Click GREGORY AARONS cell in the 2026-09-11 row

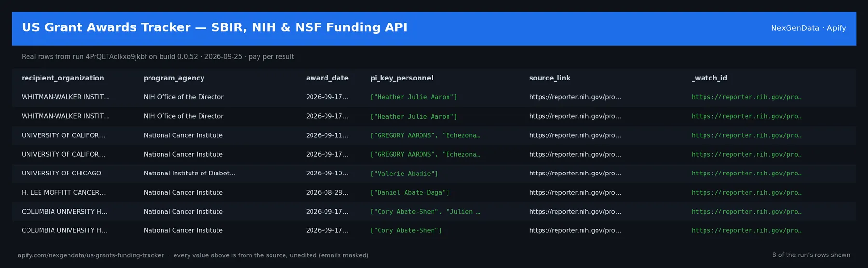425,135
